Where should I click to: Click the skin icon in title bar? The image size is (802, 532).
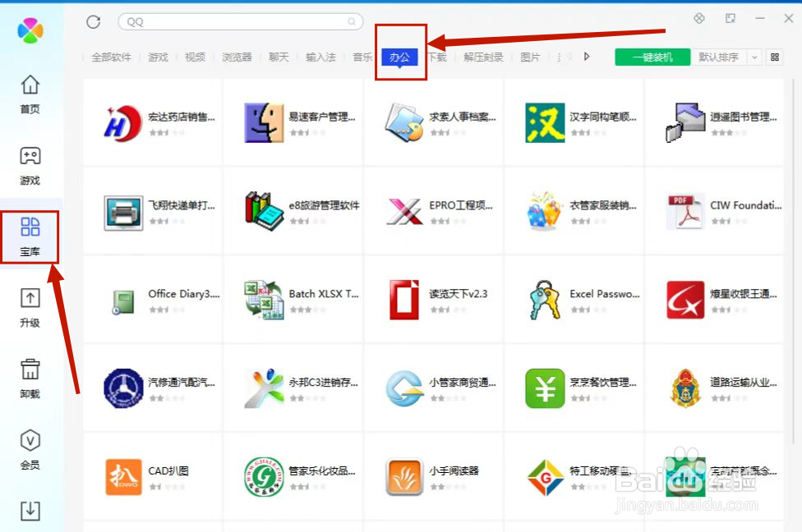tap(699, 18)
